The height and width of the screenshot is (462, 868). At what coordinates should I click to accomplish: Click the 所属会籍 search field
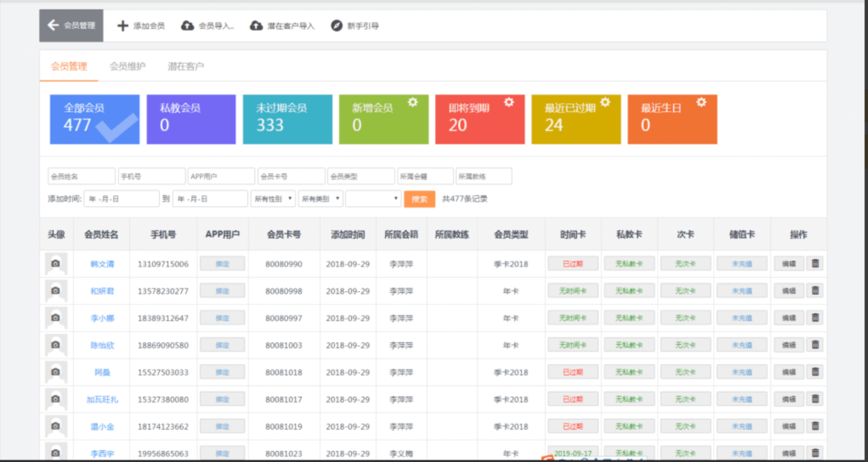(425, 176)
